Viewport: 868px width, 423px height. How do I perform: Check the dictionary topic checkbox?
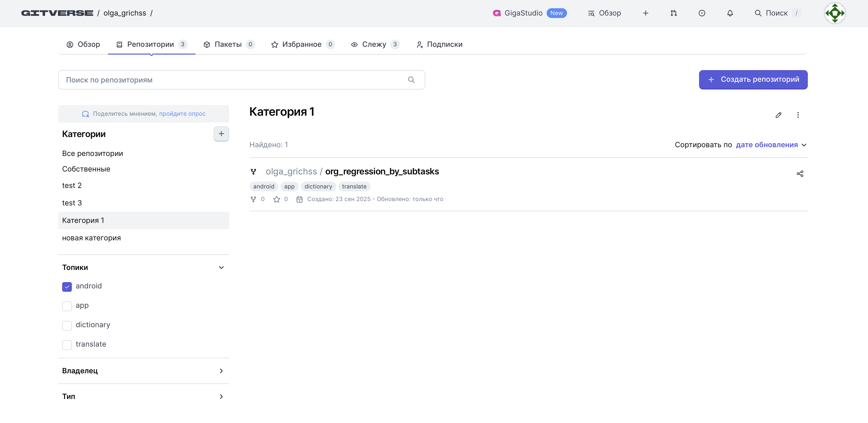click(67, 325)
